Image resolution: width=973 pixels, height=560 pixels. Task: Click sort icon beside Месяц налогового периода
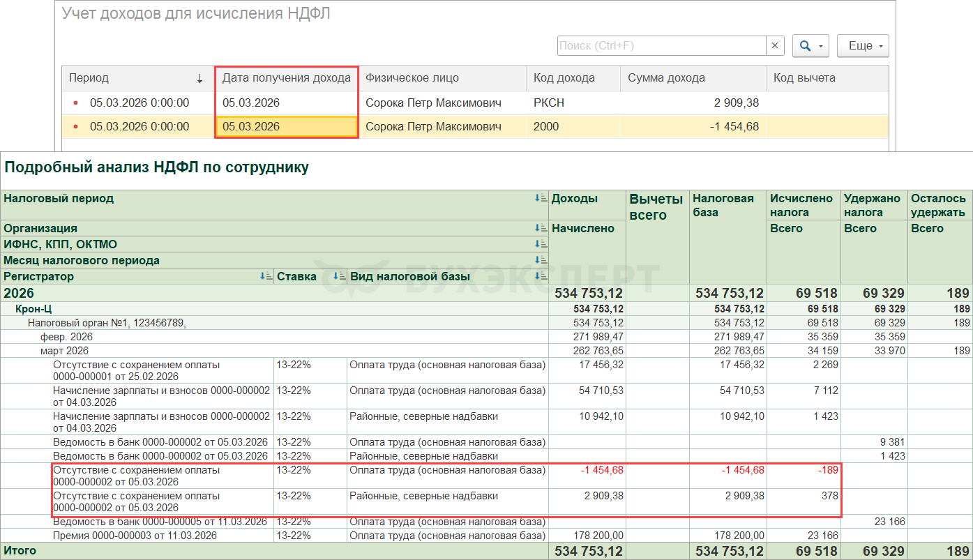click(x=541, y=260)
